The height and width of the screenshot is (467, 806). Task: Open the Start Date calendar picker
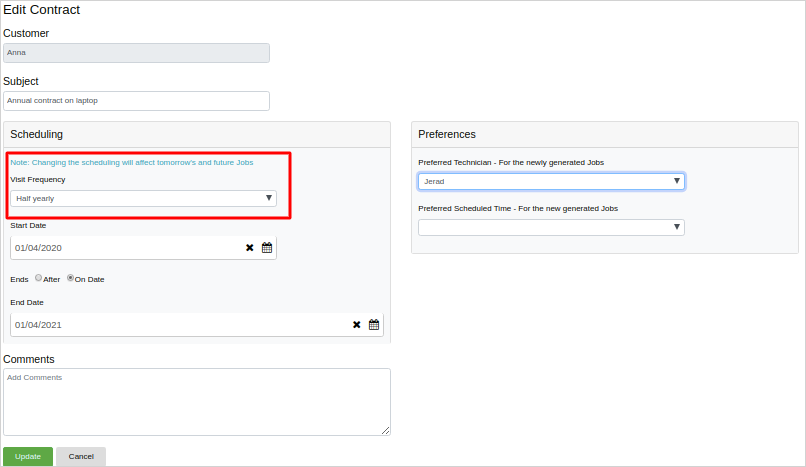pyautogui.click(x=267, y=248)
